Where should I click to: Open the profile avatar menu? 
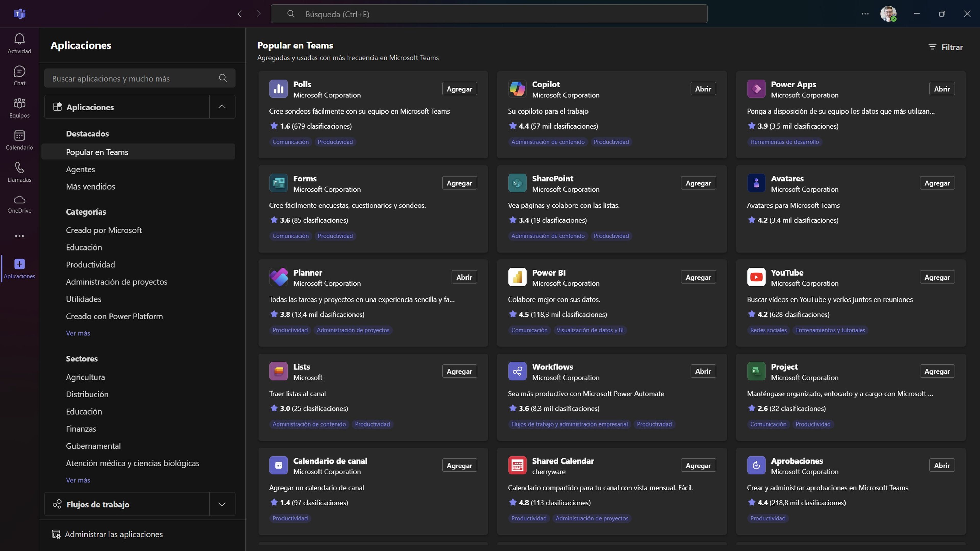[889, 14]
